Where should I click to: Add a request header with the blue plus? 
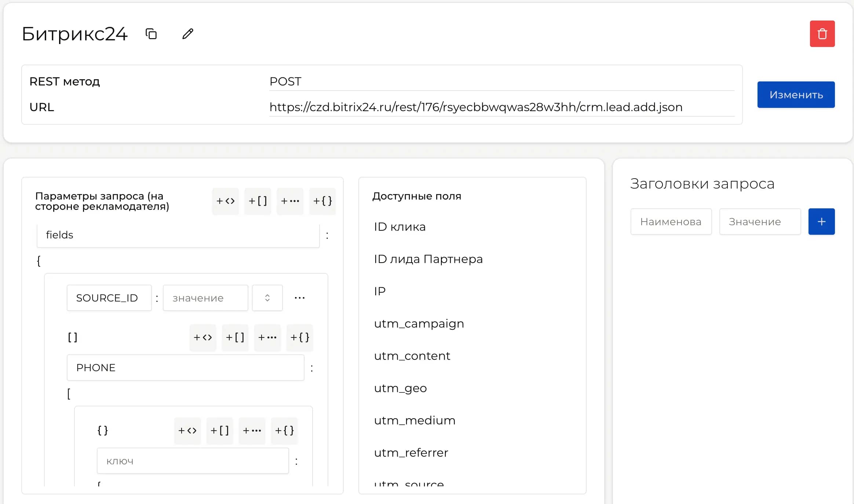click(822, 221)
